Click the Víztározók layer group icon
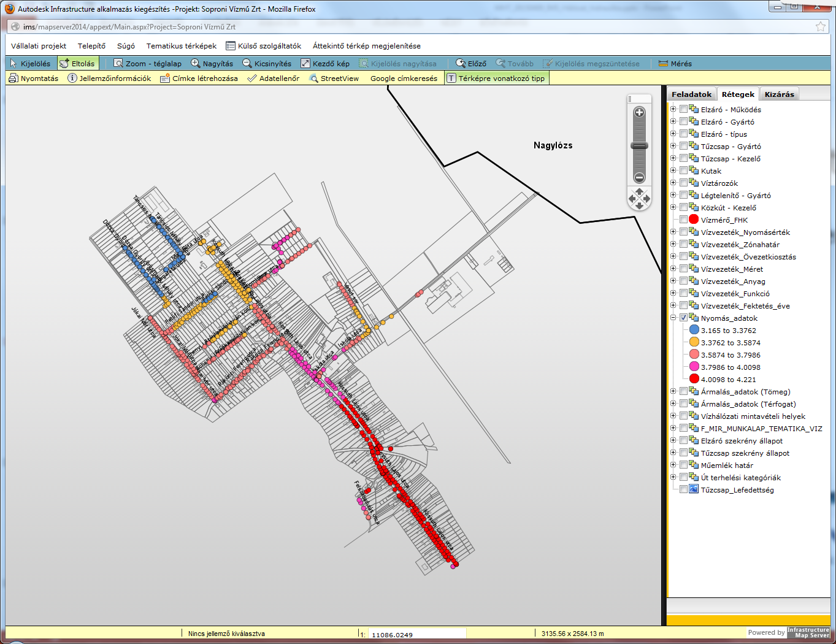The height and width of the screenshot is (644, 836). (x=694, y=183)
